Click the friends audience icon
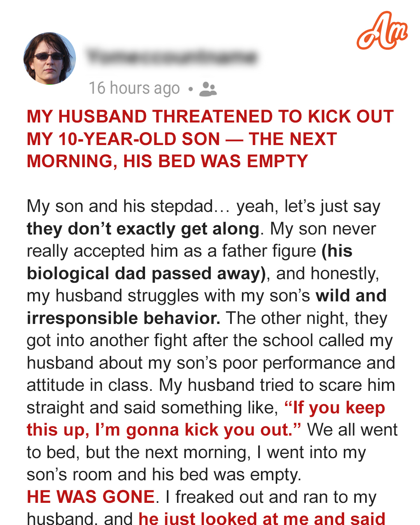This screenshot has height=525, width=420. point(208,89)
